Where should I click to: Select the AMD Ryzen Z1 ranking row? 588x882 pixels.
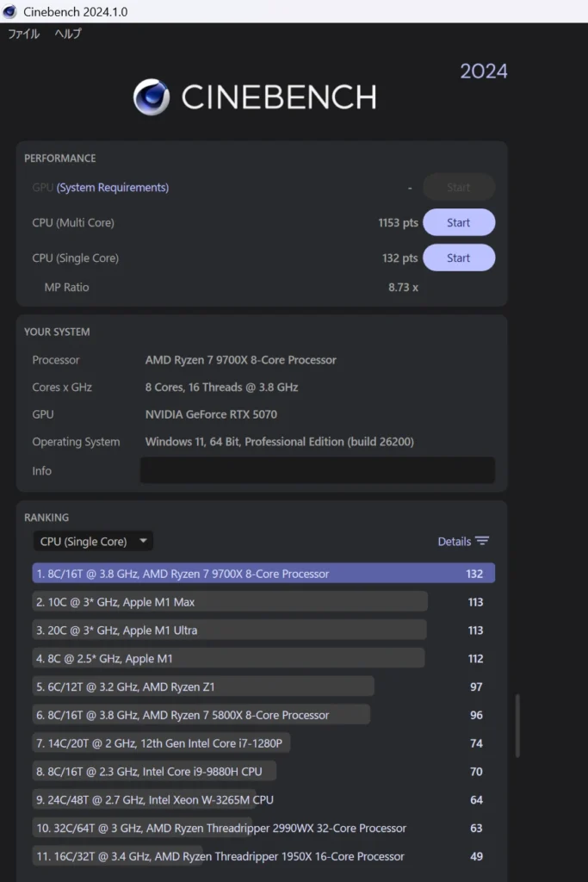(204, 686)
